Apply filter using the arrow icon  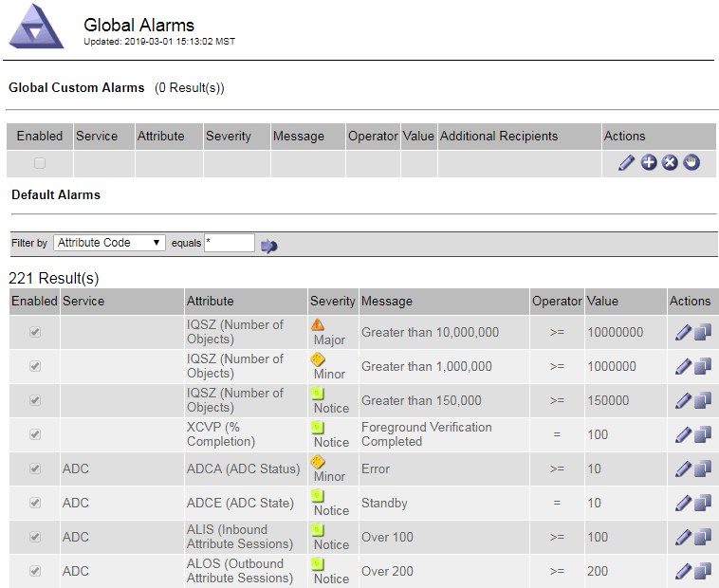(x=269, y=245)
